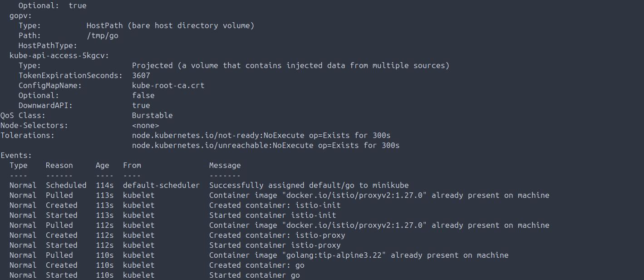
Task: Click default-scheduler in the From column
Action: pos(161,185)
